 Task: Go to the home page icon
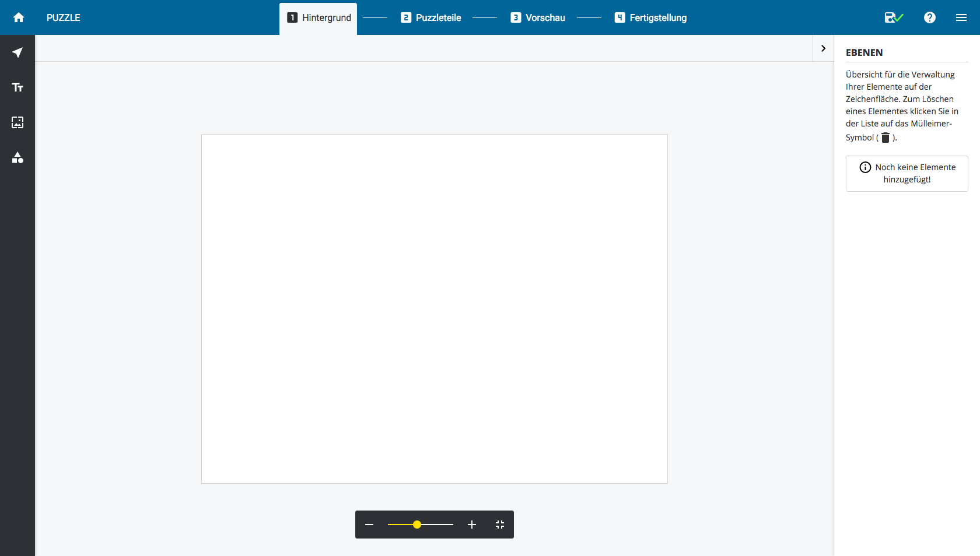(19, 17)
